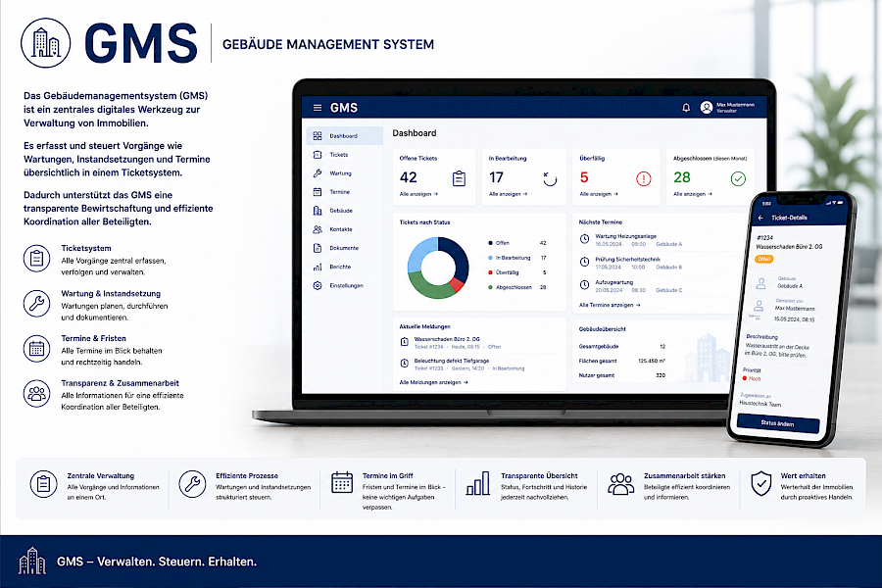Click Alle anzeigen under Offene Tickets

(x=418, y=194)
